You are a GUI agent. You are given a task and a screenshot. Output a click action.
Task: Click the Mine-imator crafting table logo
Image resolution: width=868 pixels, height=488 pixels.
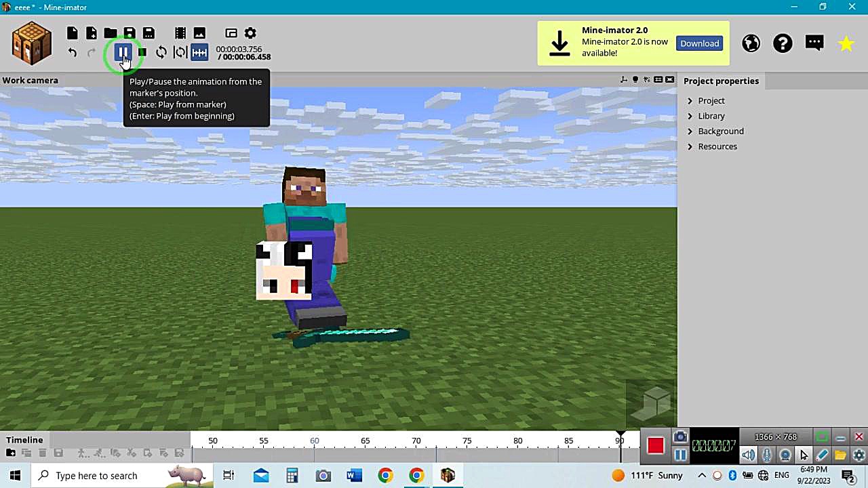[x=31, y=43]
